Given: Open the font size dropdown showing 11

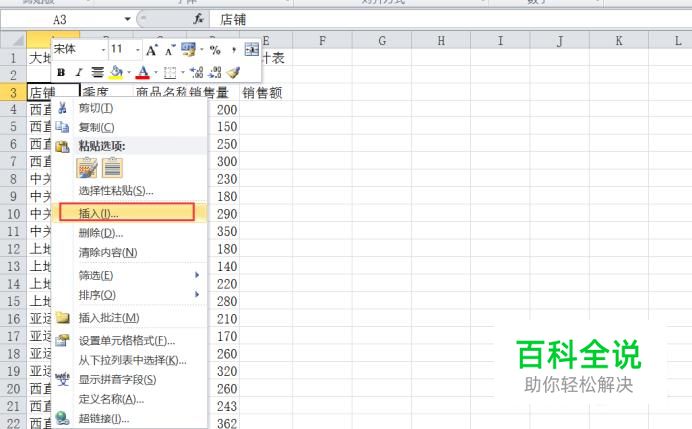Looking at the screenshot, I should [x=138, y=50].
